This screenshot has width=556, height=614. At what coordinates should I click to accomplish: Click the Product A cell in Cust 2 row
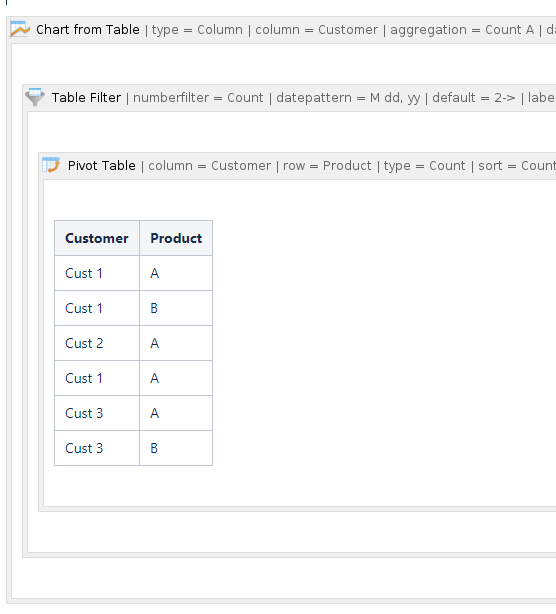click(176, 343)
